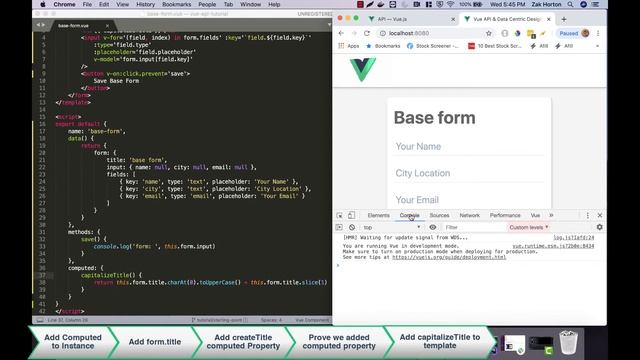Open the top execution context dropdown

392,227
